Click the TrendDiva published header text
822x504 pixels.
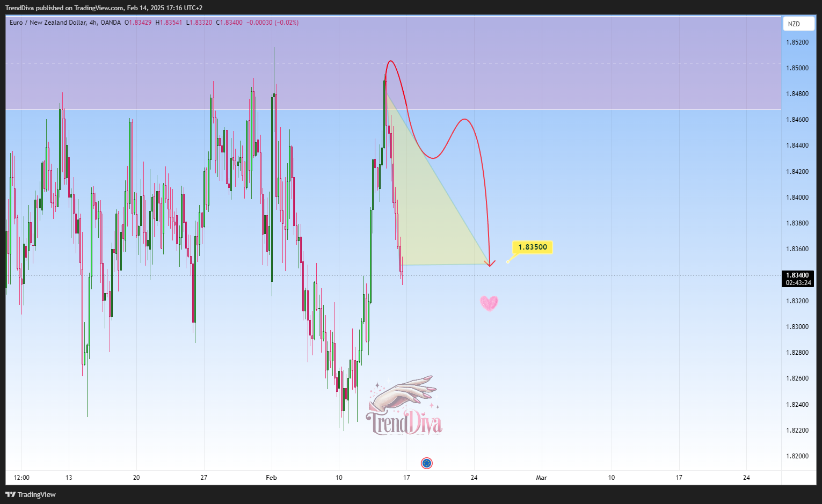click(x=104, y=8)
